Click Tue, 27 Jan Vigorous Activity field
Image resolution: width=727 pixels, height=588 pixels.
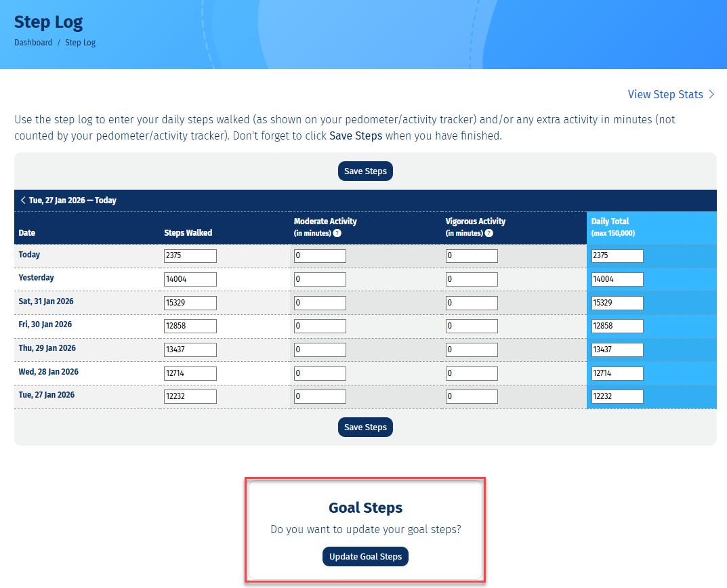(472, 397)
